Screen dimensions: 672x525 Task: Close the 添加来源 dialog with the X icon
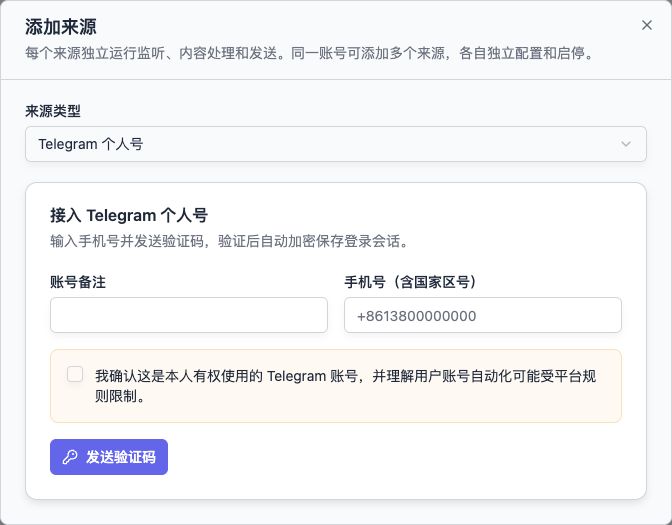pos(647,25)
